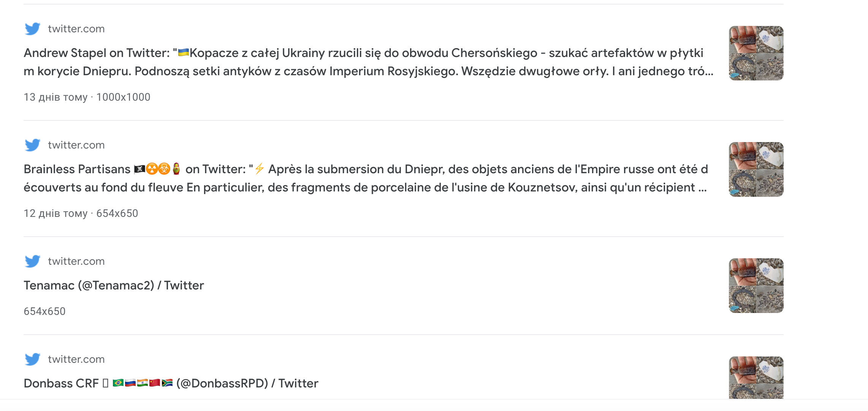Click the thumbnail next to the Brainless Partisans result
Image resolution: width=868 pixels, height=411 pixels.
click(x=756, y=169)
